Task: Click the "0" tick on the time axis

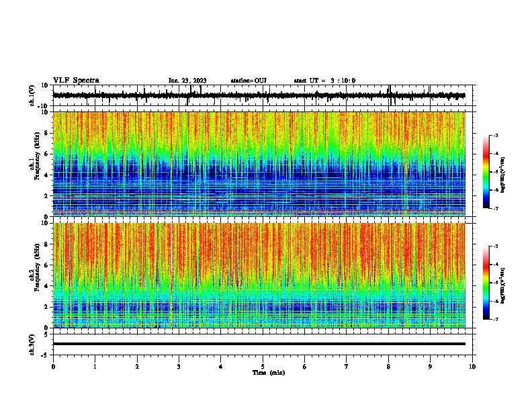Action: pyautogui.click(x=53, y=367)
